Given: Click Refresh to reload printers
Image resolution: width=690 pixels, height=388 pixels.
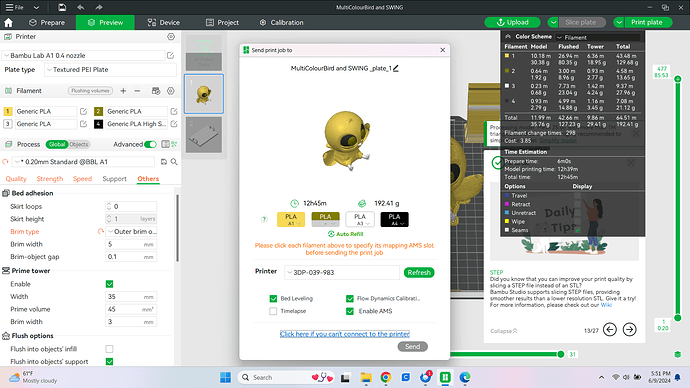Looking at the screenshot, I should pos(419,273).
